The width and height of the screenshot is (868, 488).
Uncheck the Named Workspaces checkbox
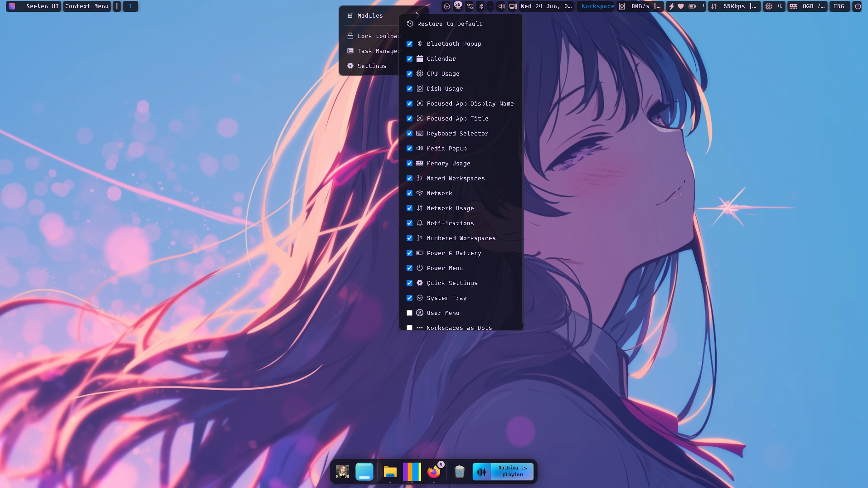pyautogui.click(x=409, y=178)
